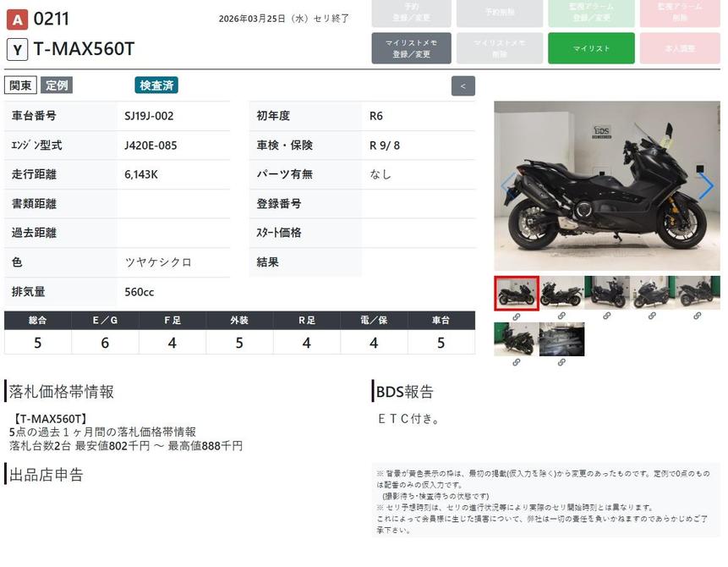Show next photo with right arrow
The height and width of the screenshot is (567, 728).
(705, 186)
